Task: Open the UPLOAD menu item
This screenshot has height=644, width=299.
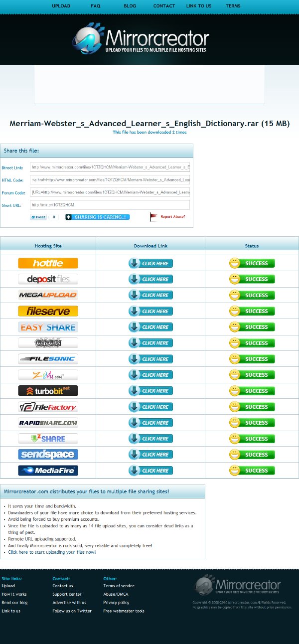Action: (61, 6)
